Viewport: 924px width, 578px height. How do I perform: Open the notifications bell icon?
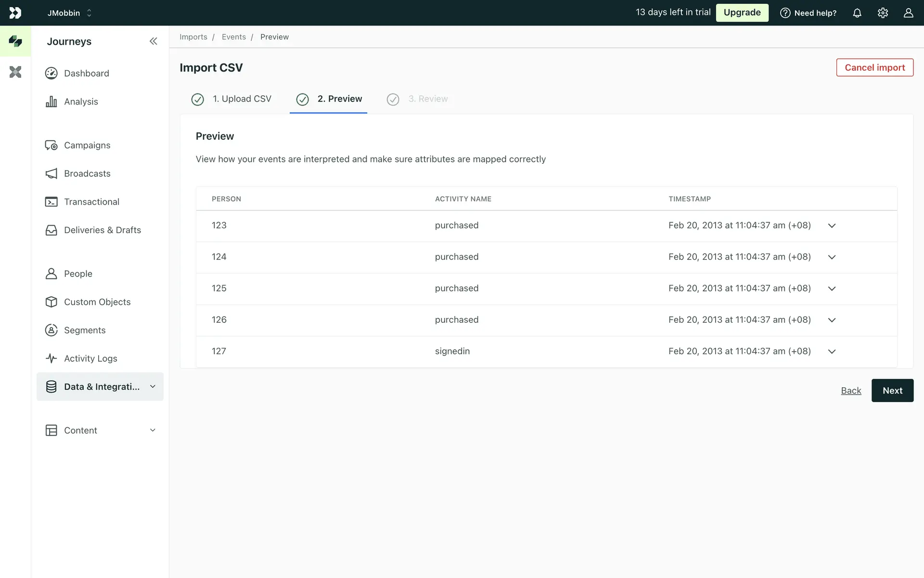click(x=857, y=13)
